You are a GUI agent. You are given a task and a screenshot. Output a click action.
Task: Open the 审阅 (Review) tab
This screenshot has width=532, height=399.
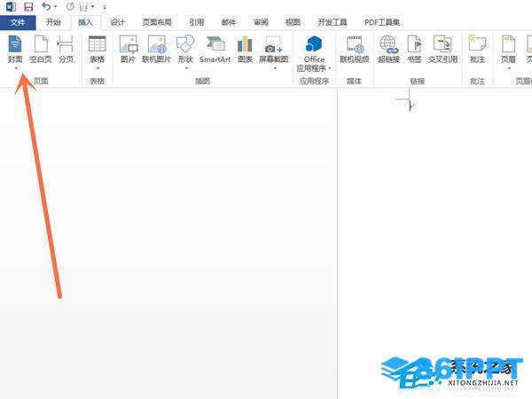coord(261,22)
